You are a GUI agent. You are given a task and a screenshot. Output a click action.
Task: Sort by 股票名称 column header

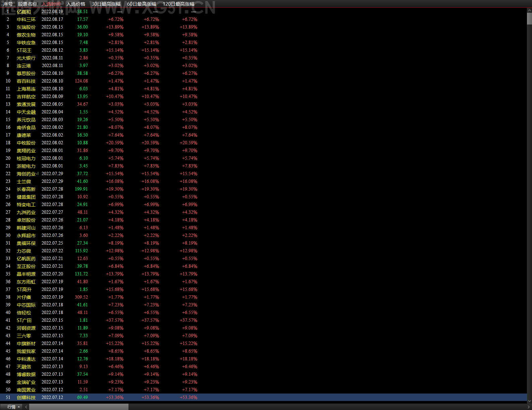[27, 4]
